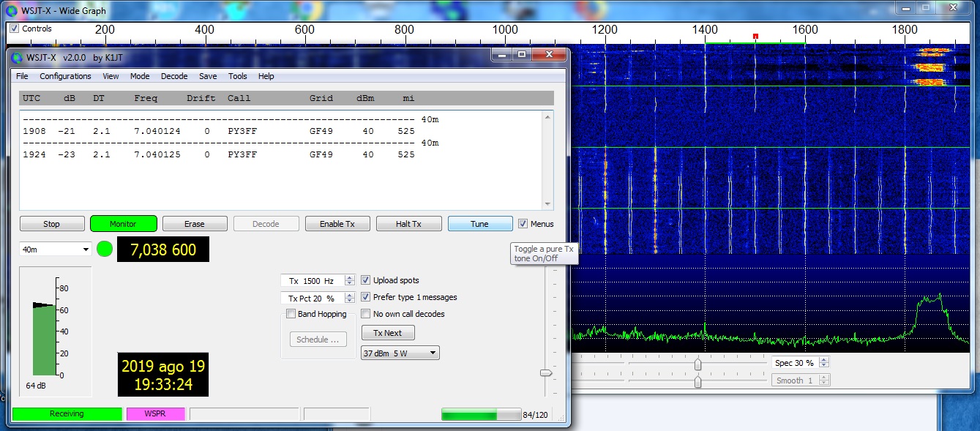Click the Receiving status bar indicator

67,414
